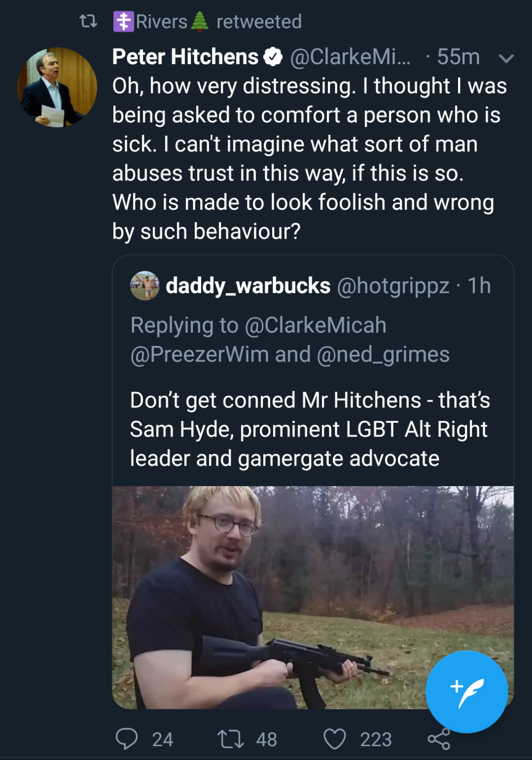Image resolution: width=532 pixels, height=760 pixels.
Task: Open the 55m timestamp of the tweet
Action: click(x=458, y=57)
